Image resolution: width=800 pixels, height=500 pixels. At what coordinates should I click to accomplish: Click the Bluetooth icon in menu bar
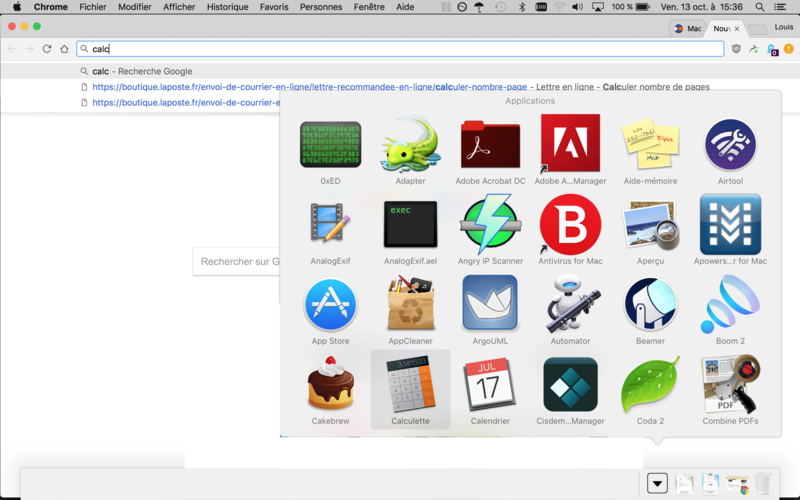click(x=521, y=7)
